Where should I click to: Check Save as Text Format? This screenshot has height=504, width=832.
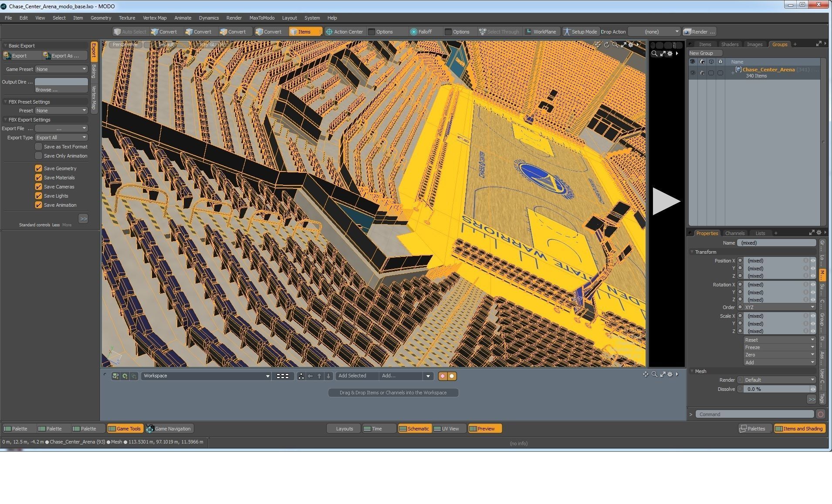pyautogui.click(x=38, y=147)
